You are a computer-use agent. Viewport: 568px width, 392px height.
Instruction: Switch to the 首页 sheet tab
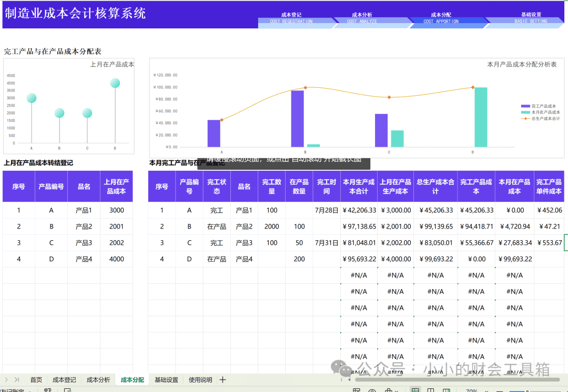36,380
